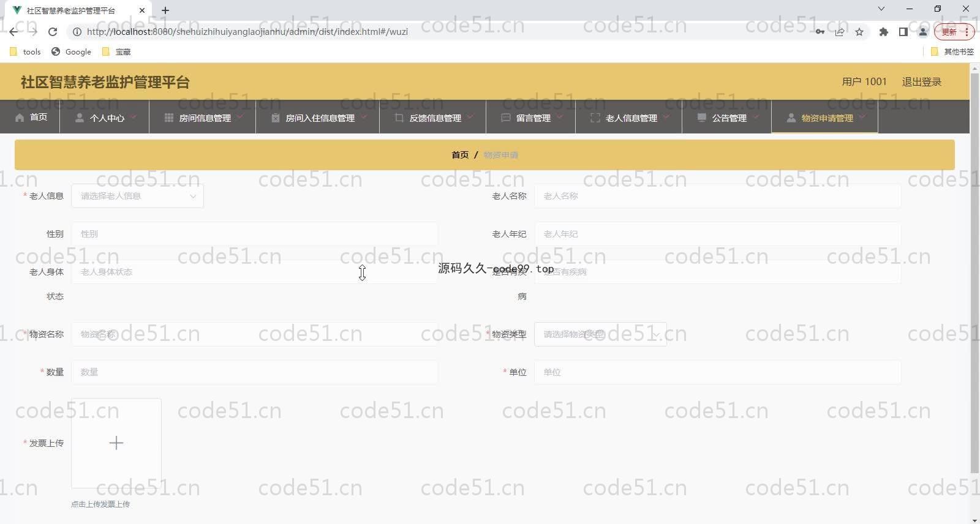Open the 房间信息管理 menu item
980x524 pixels.
click(x=202, y=117)
